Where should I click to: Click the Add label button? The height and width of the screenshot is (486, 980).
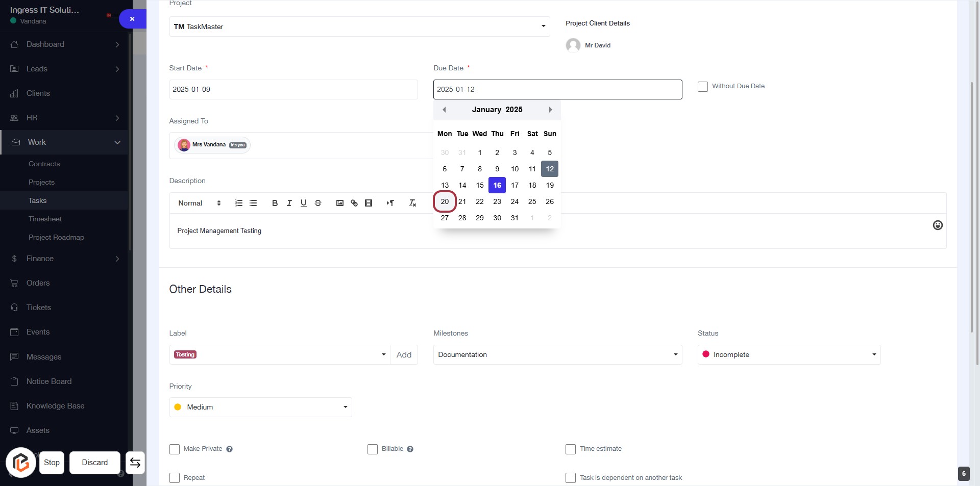pos(404,355)
